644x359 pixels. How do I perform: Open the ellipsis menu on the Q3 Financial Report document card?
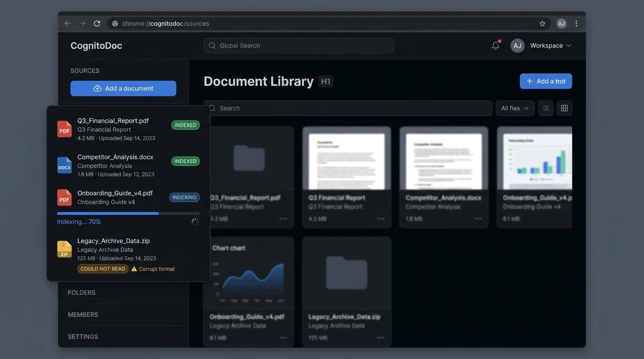(x=381, y=219)
